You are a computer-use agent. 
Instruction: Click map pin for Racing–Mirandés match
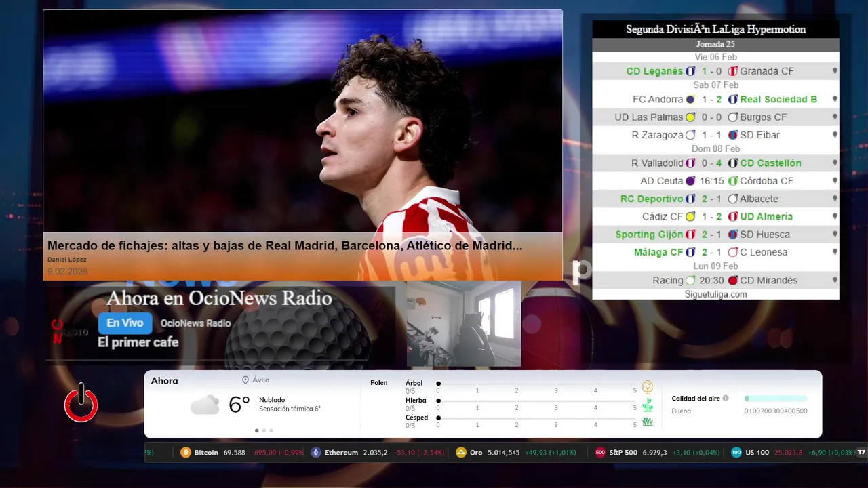835,281
